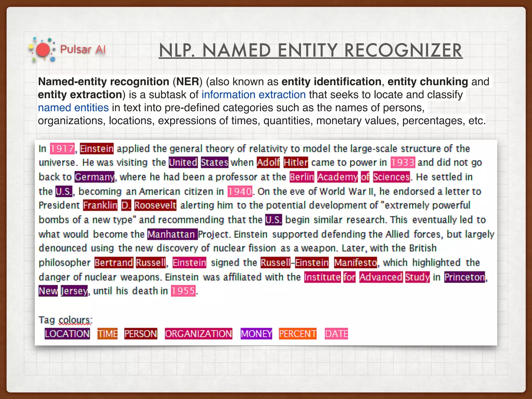Click the bold text 'entity chunking'

[x=428, y=82]
